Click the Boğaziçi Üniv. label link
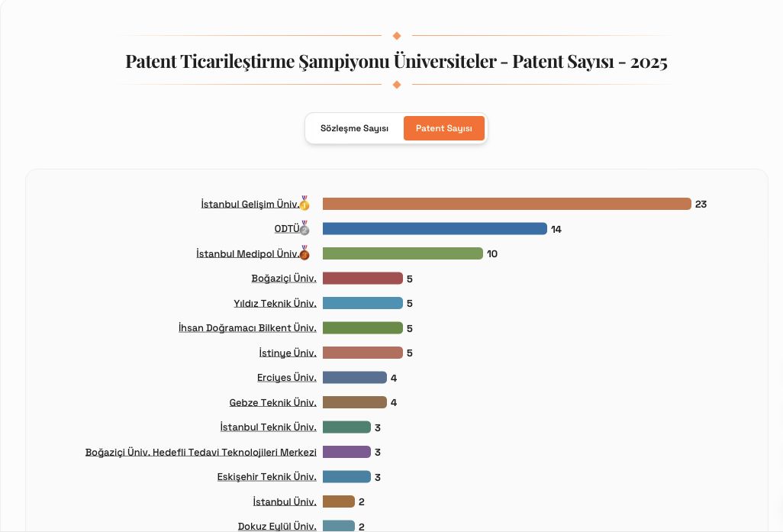This screenshot has height=532, width=783. pyautogui.click(x=284, y=279)
